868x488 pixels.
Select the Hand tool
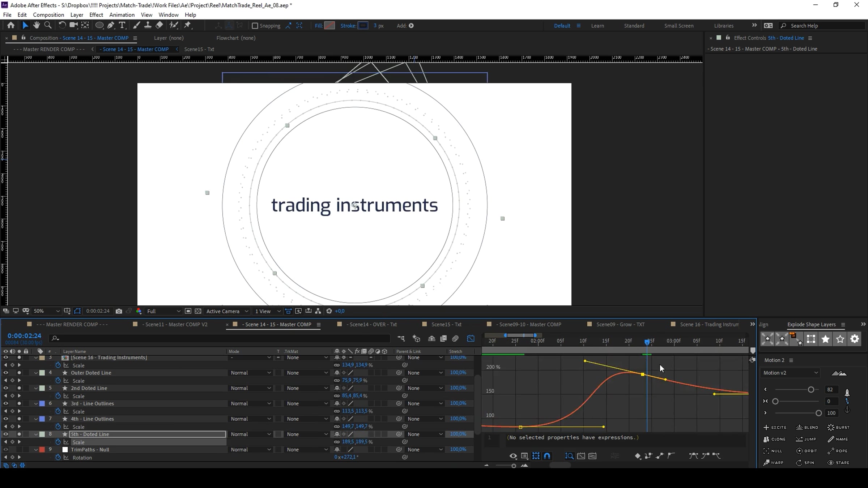36,25
